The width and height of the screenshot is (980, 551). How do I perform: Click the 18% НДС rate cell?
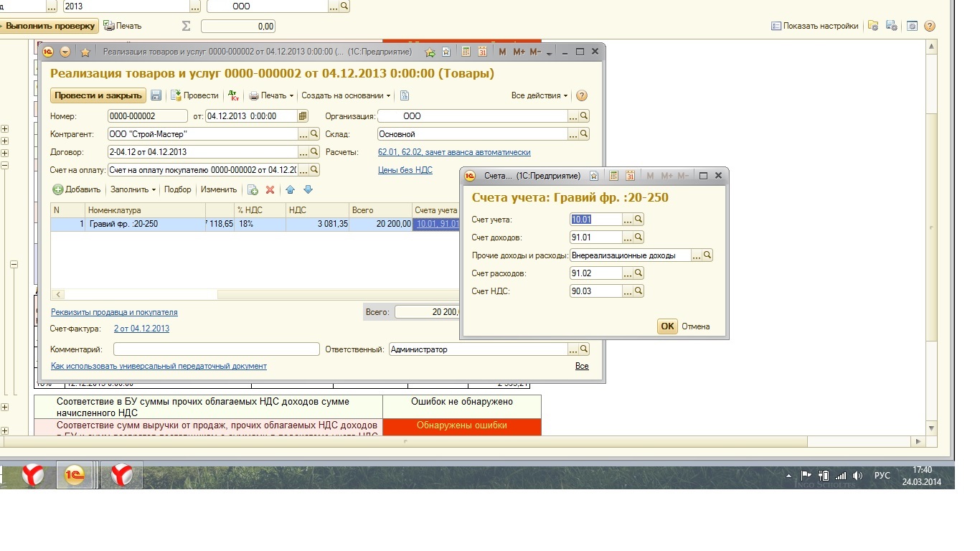point(260,224)
